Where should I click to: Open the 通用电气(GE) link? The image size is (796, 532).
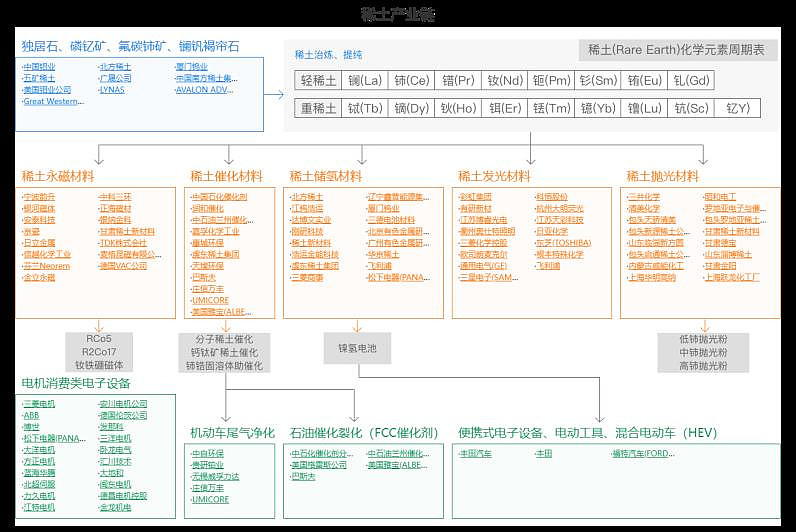pyautogui.click(x=483, y=266)
